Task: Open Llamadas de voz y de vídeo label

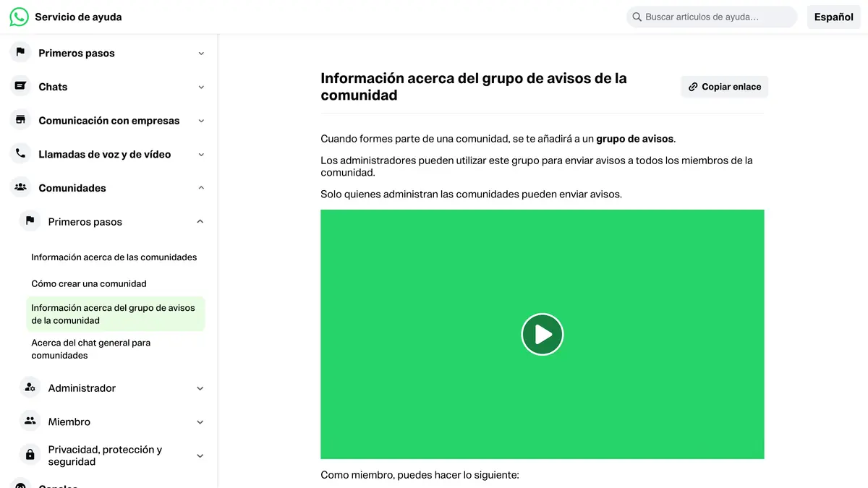Action: pos(105,154)
